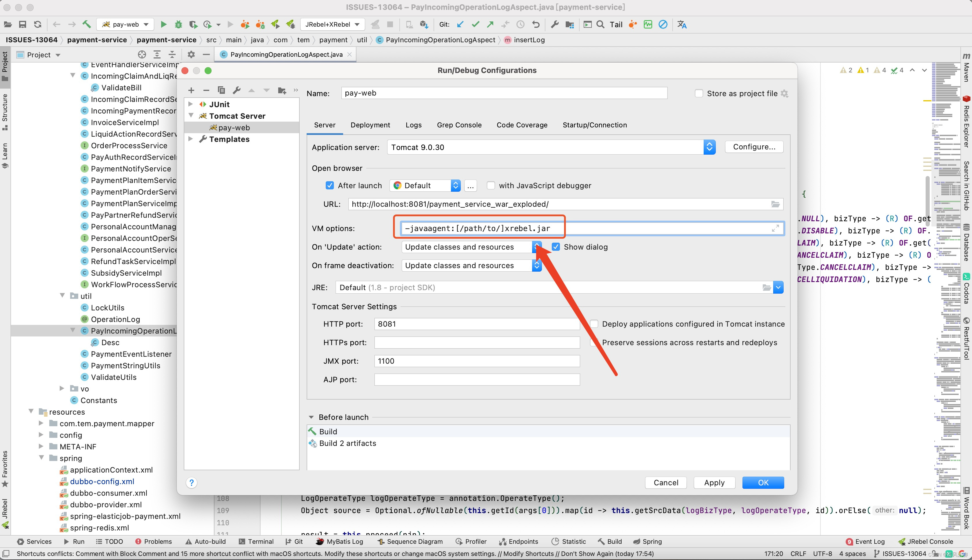Click the Add New Configuration plus icon
972x560 pixels.
point(191,90)
